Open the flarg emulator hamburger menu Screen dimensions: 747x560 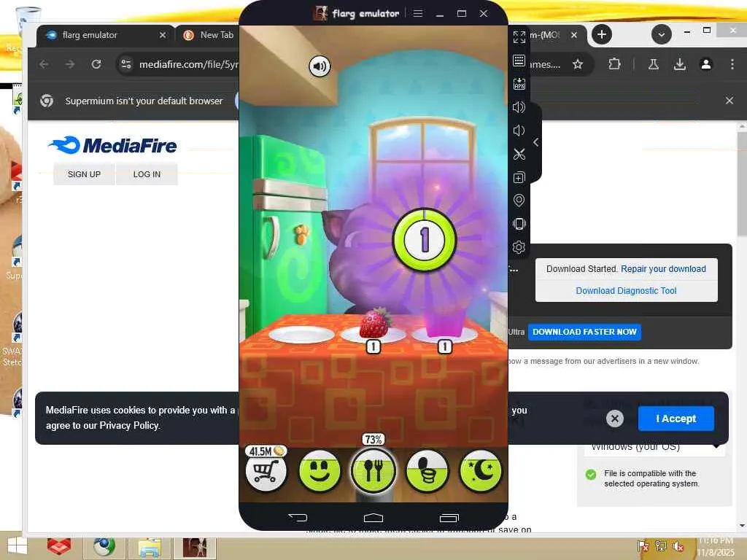418,13
